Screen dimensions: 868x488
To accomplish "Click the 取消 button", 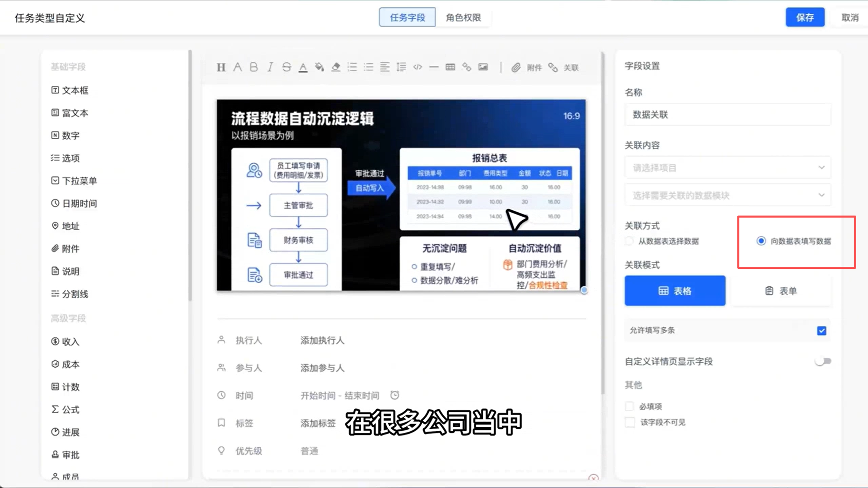I will (x=850, y=17).
